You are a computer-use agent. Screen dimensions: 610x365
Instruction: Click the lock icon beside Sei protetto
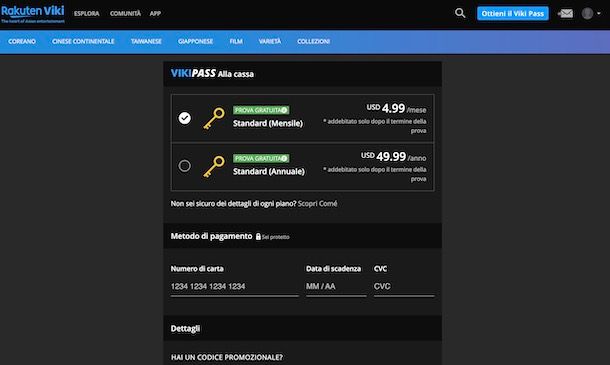click(x=258, y=236)
